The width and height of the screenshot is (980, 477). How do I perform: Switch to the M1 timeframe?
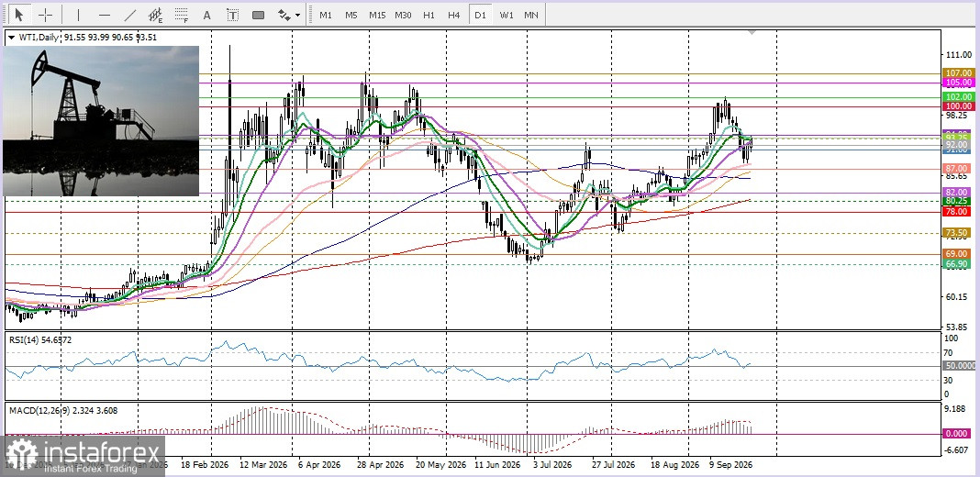tap(326, 15)
